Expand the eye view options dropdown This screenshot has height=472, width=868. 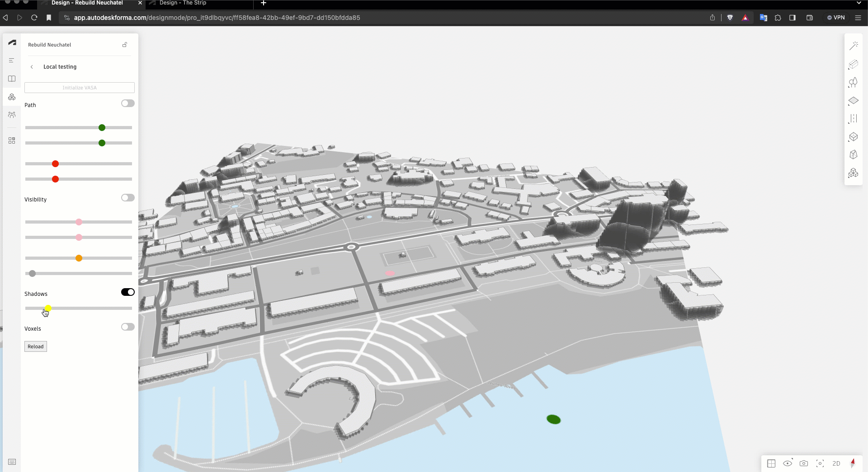[x=788, y=463]
